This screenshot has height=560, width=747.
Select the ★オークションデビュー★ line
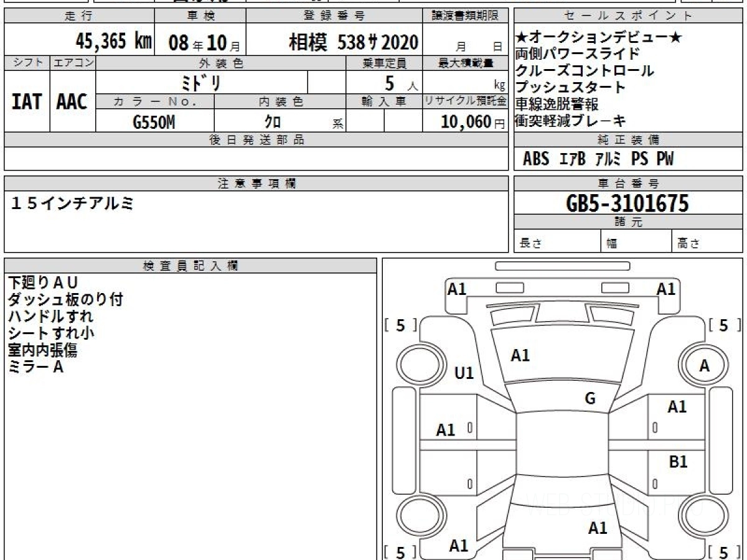(599, 37)
